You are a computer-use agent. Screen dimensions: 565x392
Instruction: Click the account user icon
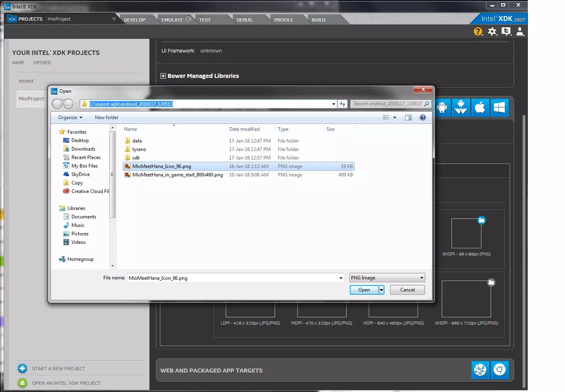[520, 31]
